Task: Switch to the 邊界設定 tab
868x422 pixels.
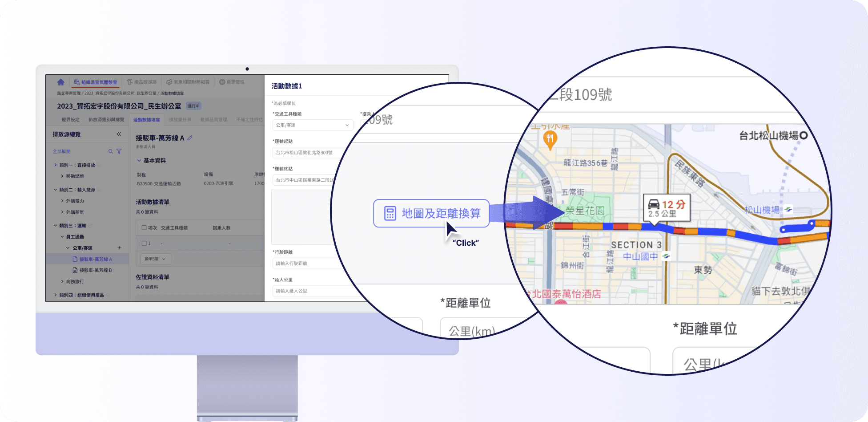Action: [70, 120]
